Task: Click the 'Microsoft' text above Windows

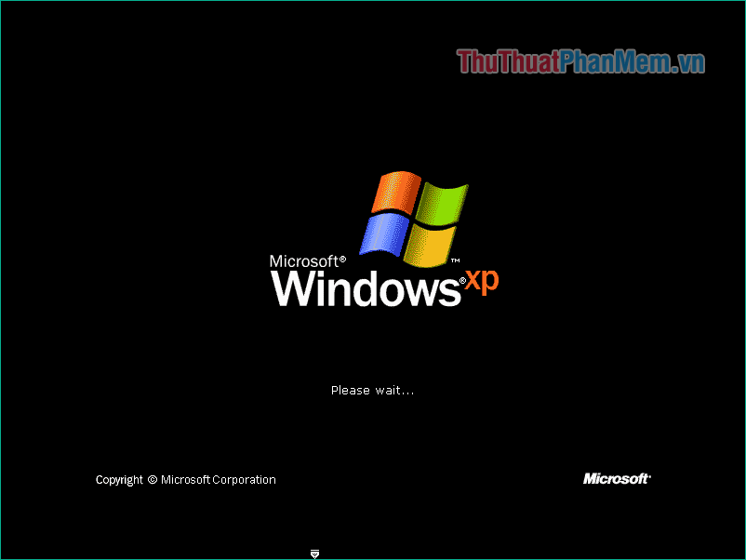Action: point(302,260)
